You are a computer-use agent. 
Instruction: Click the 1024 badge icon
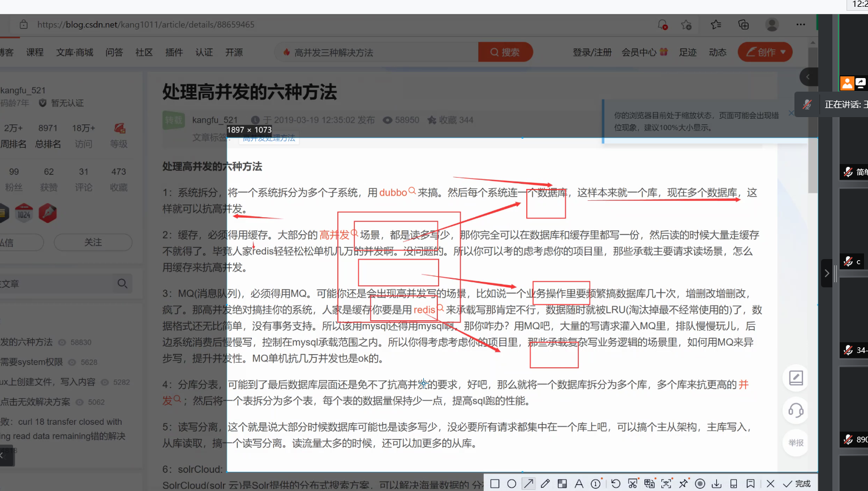click(x=24, y=213)
